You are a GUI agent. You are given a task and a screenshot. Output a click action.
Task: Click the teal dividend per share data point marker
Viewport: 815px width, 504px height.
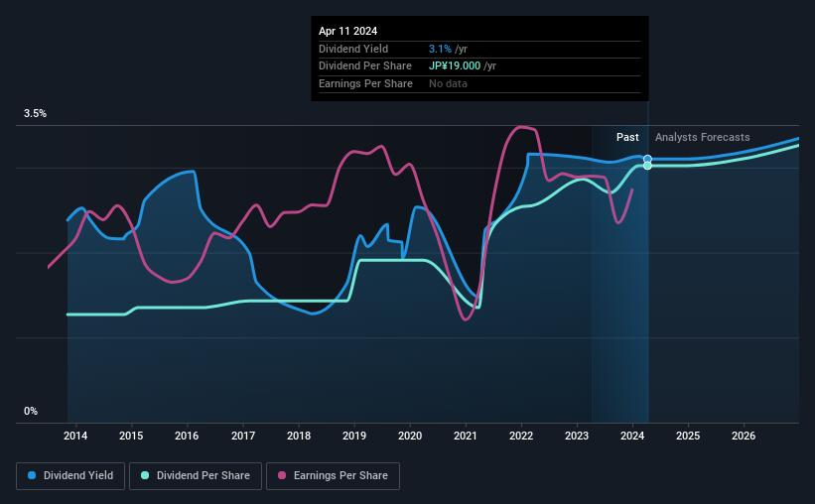647,166
